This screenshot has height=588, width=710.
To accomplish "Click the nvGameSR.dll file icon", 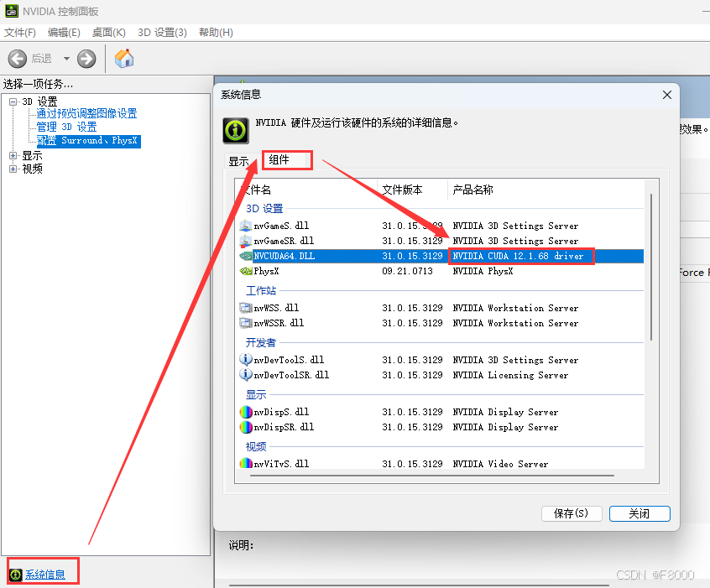I will click(x=245, y=241).
